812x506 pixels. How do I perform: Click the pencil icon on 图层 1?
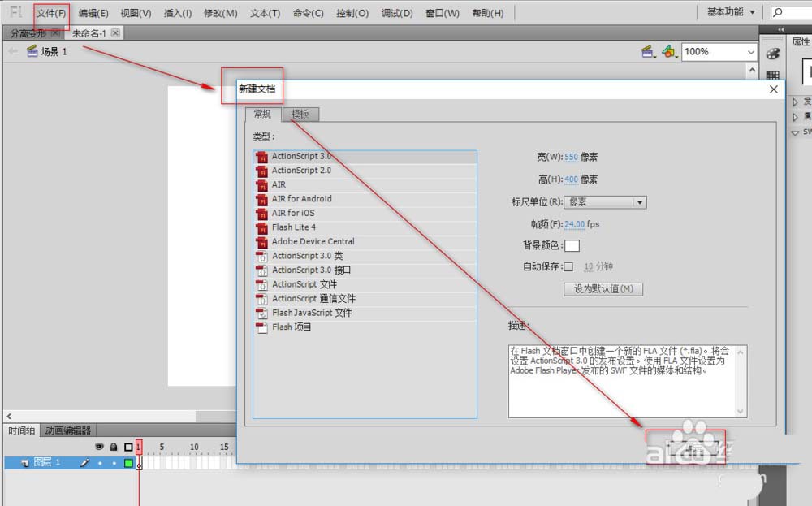(x=85, y=462)
